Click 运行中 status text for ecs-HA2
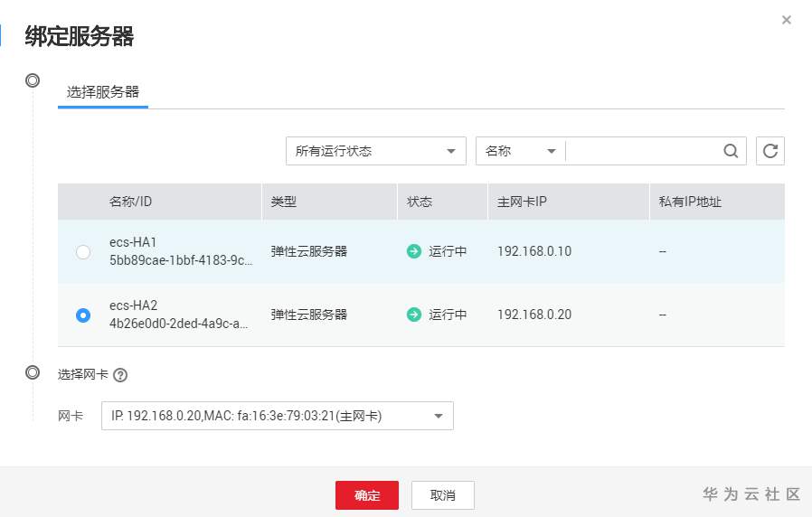 (448, 315)
